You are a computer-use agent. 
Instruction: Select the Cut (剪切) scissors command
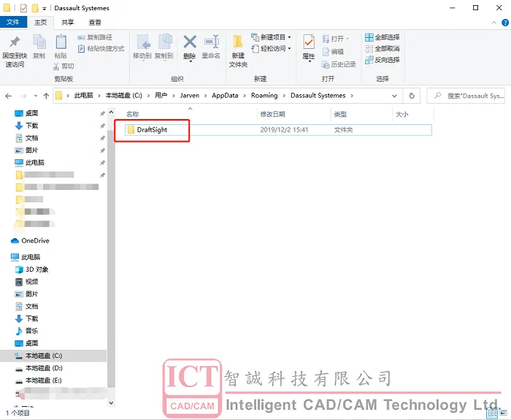pyautogui.click(x=64, y=66)
